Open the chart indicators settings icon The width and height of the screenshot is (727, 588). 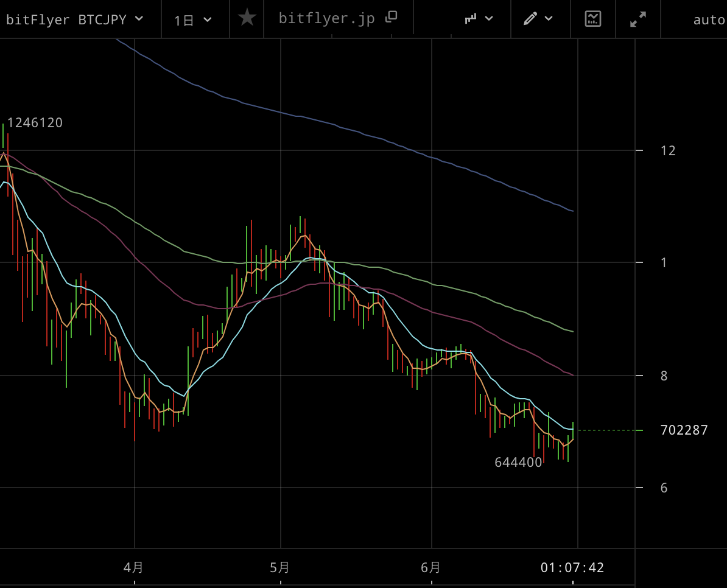tap(593, 18)
